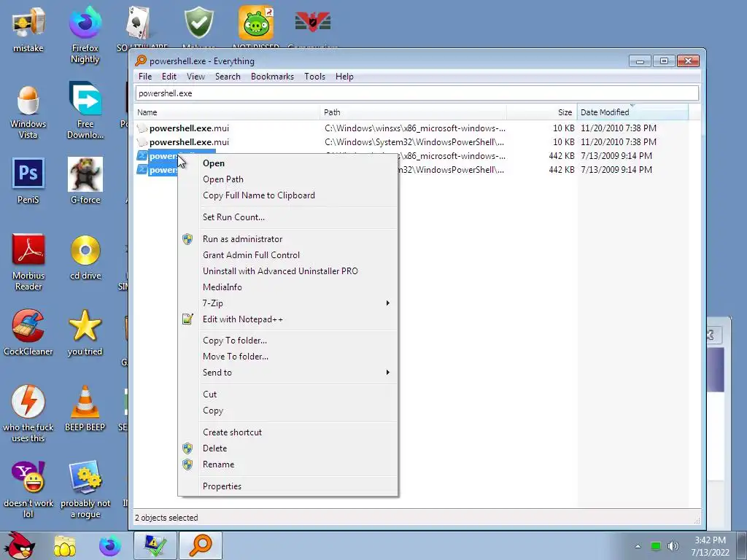Select Uninstall with Advanced Uninstaller PRO

(x=288, y=271)
